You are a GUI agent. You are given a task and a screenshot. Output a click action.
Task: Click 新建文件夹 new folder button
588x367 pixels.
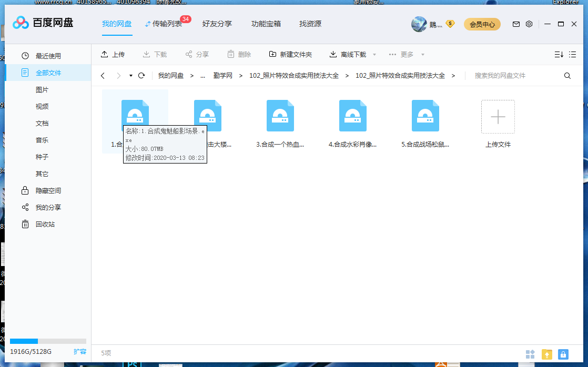pyautogui.click(x=291, y=54)
